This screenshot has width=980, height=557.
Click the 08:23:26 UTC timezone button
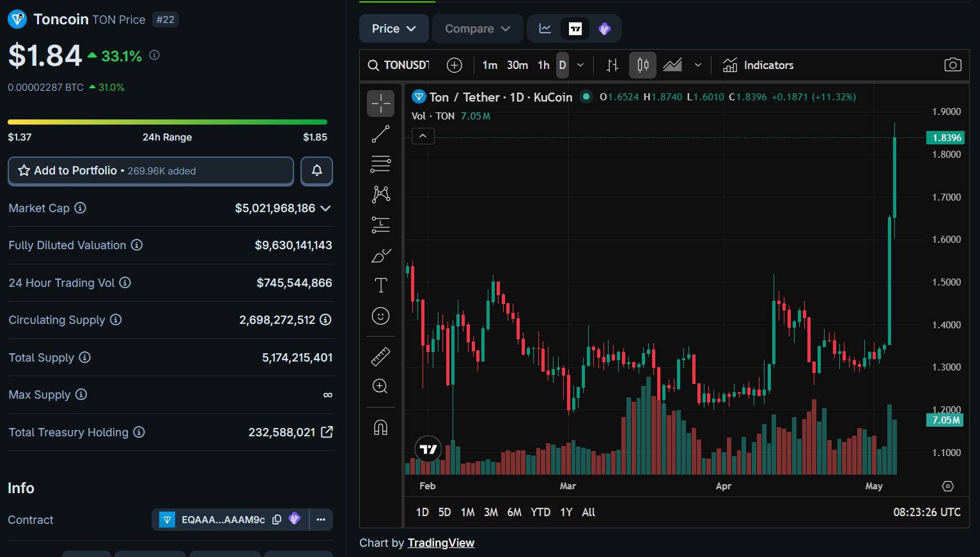927,512
